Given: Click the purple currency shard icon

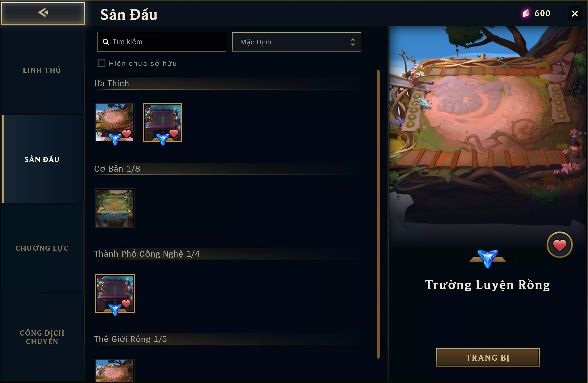Looking at the screenshot, I should point(525,13).
